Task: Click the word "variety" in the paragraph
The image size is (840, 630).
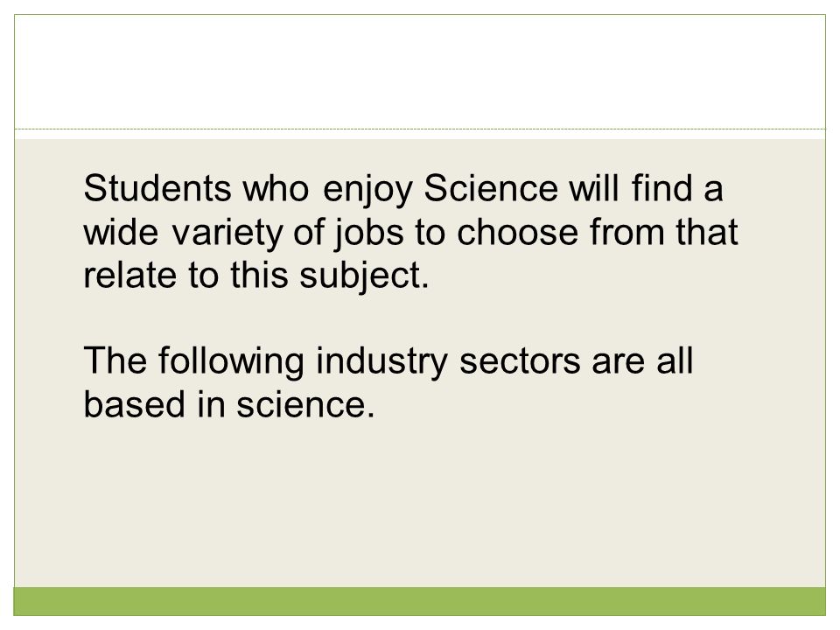Action: click(x=227, y=235)
